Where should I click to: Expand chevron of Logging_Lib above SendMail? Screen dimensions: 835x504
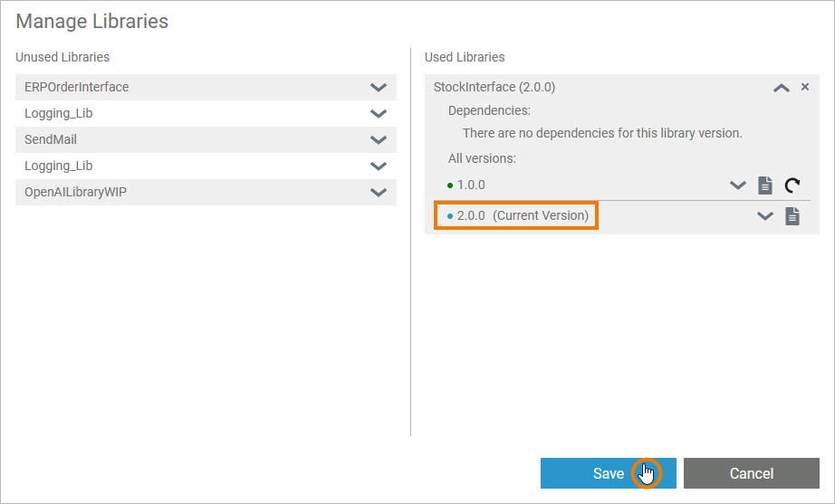pyautogui.click(x=379, y=114)
